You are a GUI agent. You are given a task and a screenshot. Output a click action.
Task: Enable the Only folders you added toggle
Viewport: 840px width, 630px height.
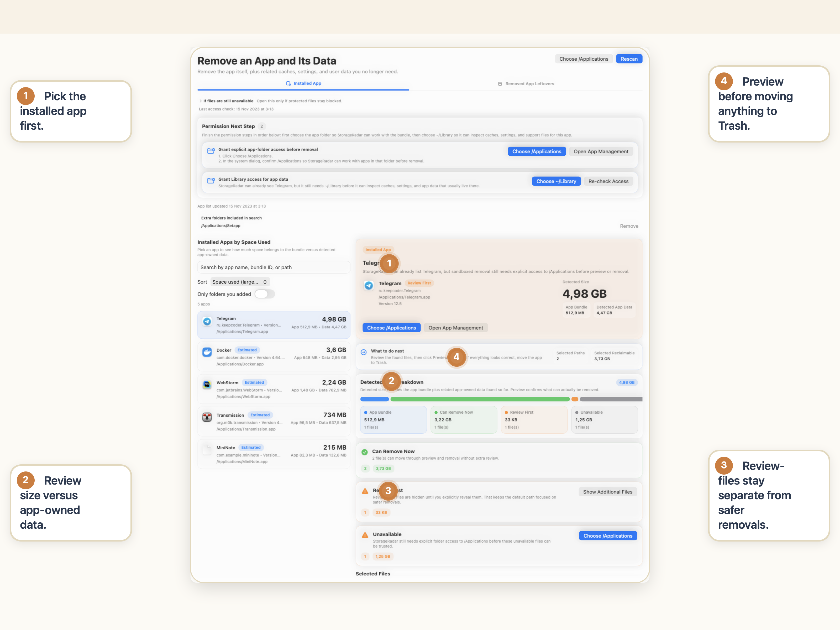click(265, 294)
